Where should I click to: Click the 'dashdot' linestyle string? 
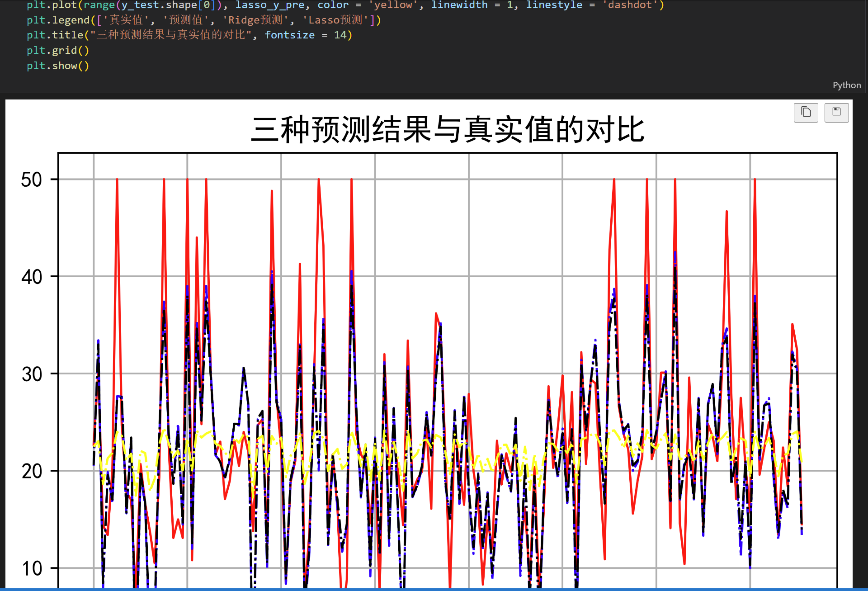pos(630,5)
